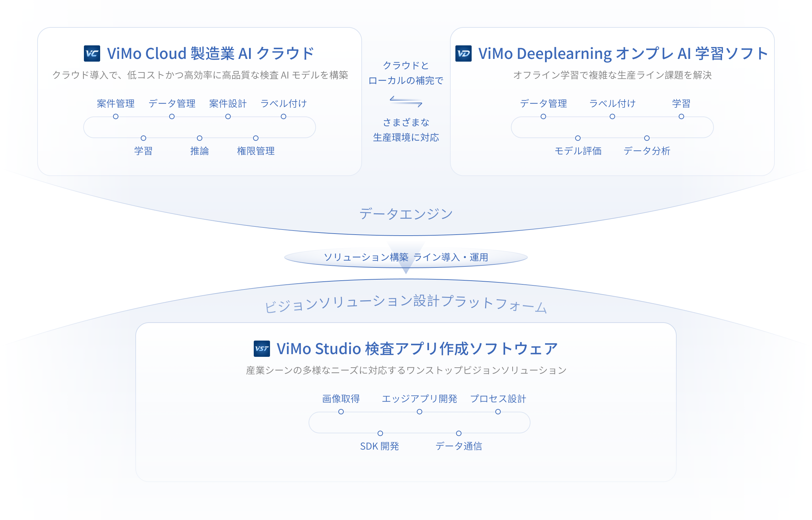812x520 pixels.
Task: Click the データ分析 label in Deeplearning card
Action: 647,151
